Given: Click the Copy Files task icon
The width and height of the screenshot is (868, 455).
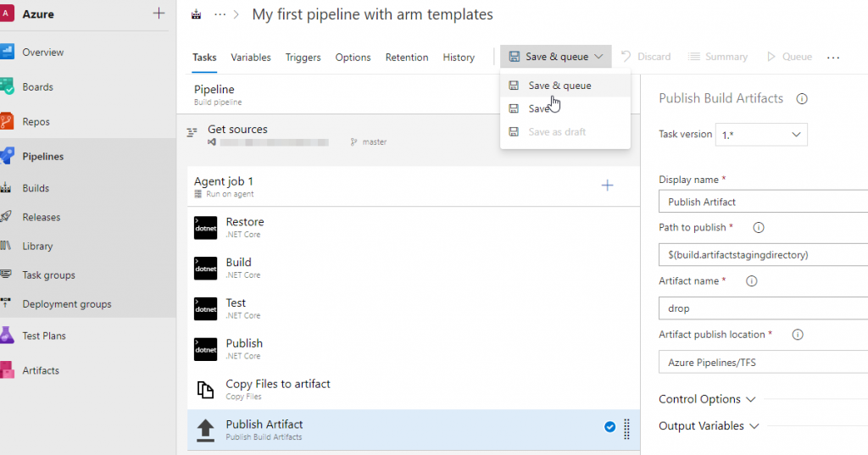Looking at the screenshot, I should [205, 390].
